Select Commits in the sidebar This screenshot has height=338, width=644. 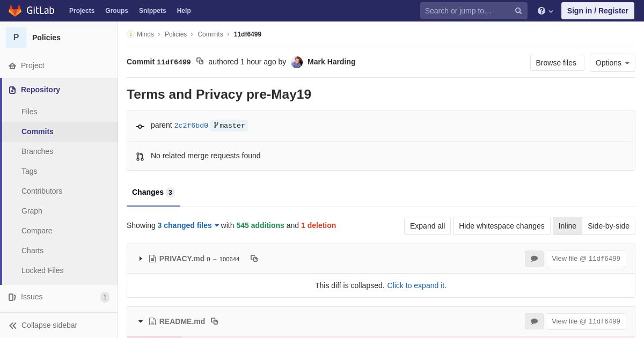(38, 131)
